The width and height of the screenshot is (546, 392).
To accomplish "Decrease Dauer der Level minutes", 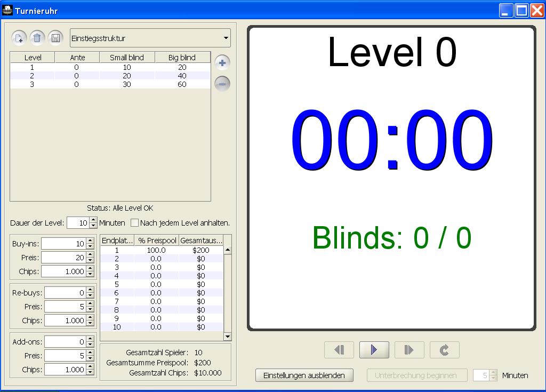I will point(93,226).
